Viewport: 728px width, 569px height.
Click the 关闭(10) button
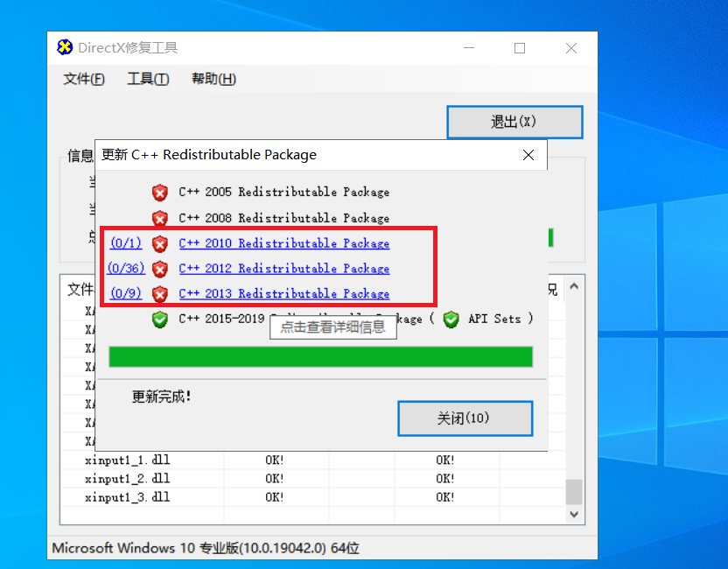[465, 418]
